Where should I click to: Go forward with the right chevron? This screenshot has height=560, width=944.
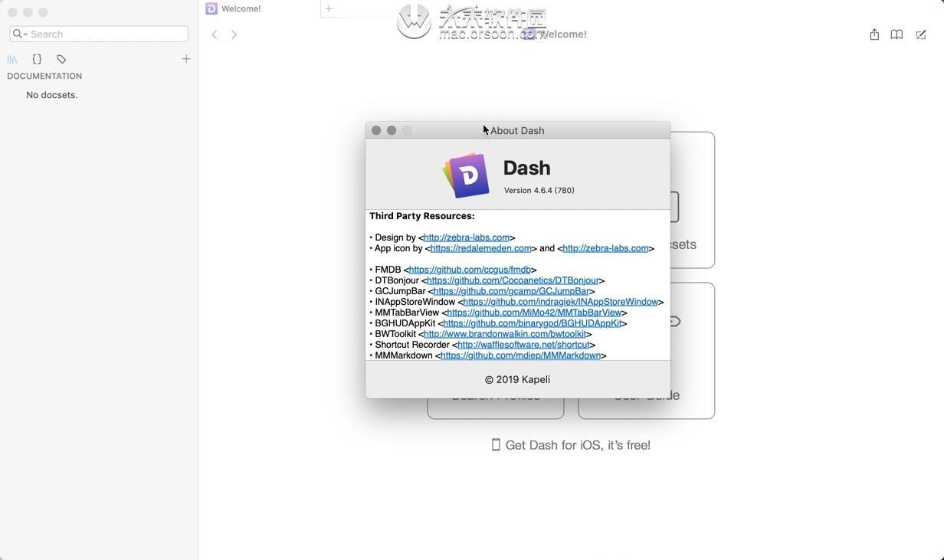tap(234, 34)
